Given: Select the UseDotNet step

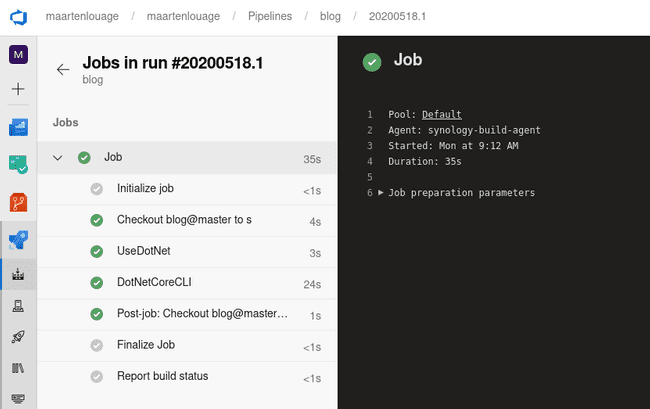Looking at the screenshot, I should pyautogui.click(x=187, y=252).
